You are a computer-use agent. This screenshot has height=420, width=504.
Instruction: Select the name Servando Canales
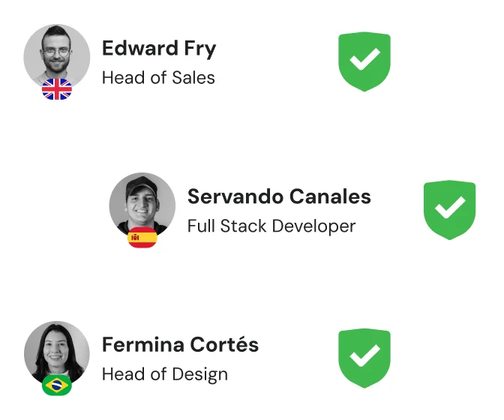click(x=279, y=196)
